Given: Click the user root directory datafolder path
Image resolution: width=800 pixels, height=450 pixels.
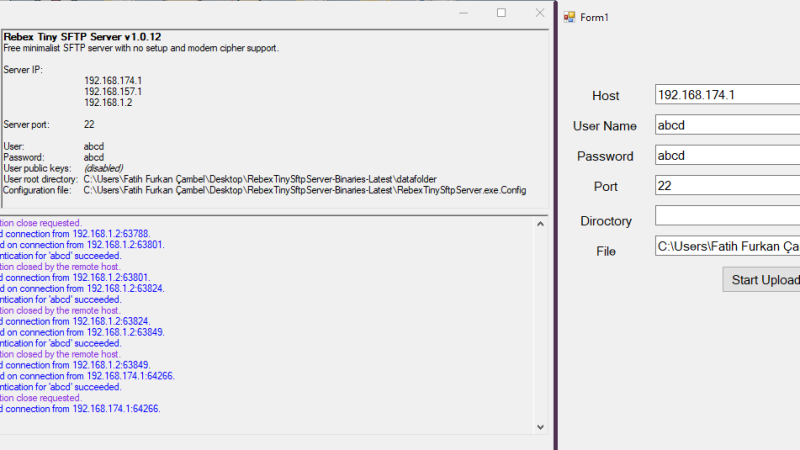Looking at the screenshot, I should pos(260,180).
